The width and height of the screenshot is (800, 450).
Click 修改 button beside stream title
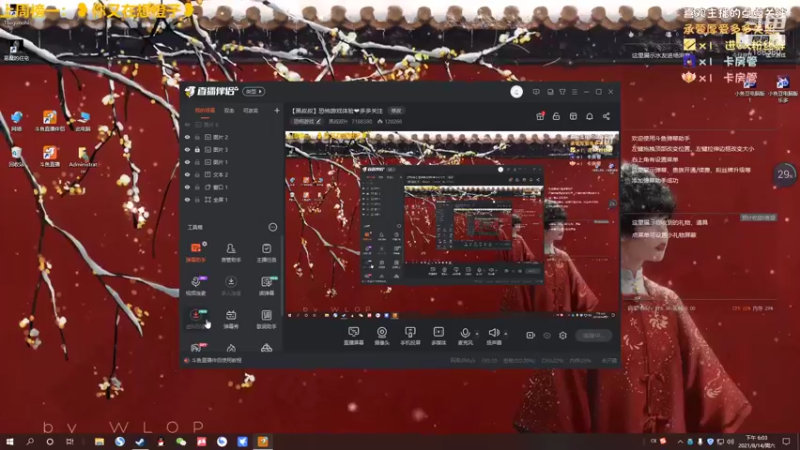pyautogui.click(x=396, y=111)
